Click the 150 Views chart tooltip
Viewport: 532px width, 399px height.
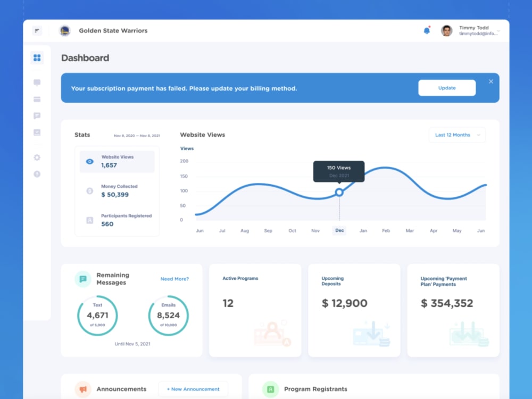pyautogui.click(x=339, y=171)
